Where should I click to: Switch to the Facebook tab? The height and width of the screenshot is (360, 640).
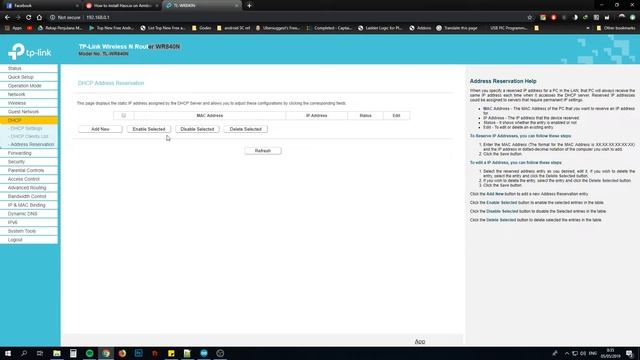tap(41, 6)
